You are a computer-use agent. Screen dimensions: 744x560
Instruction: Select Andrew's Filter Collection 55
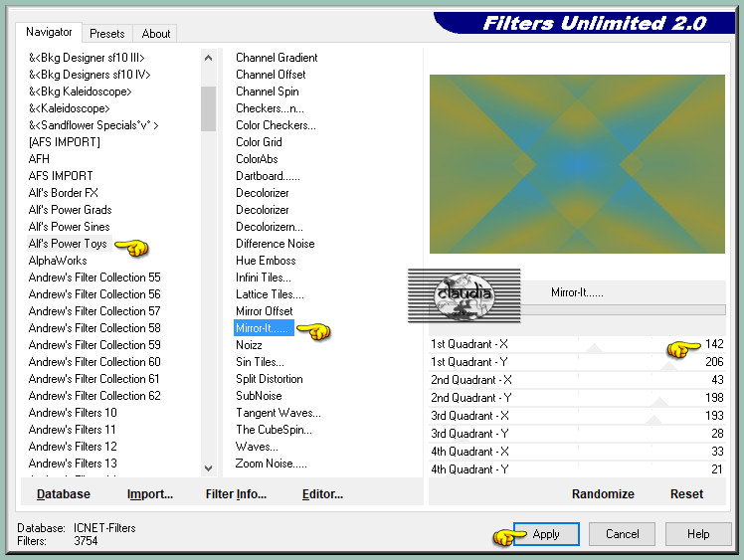pos(94,278)
